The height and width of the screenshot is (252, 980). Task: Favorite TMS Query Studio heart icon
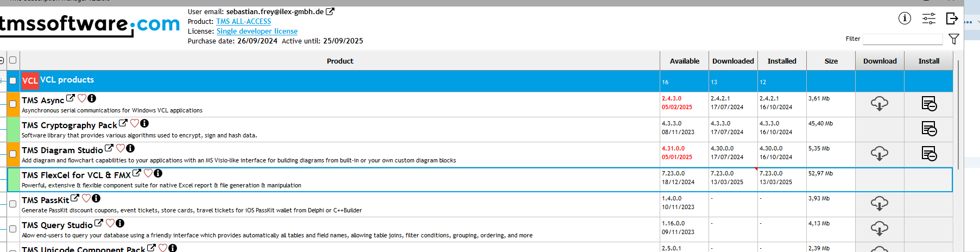click(110, 223)
